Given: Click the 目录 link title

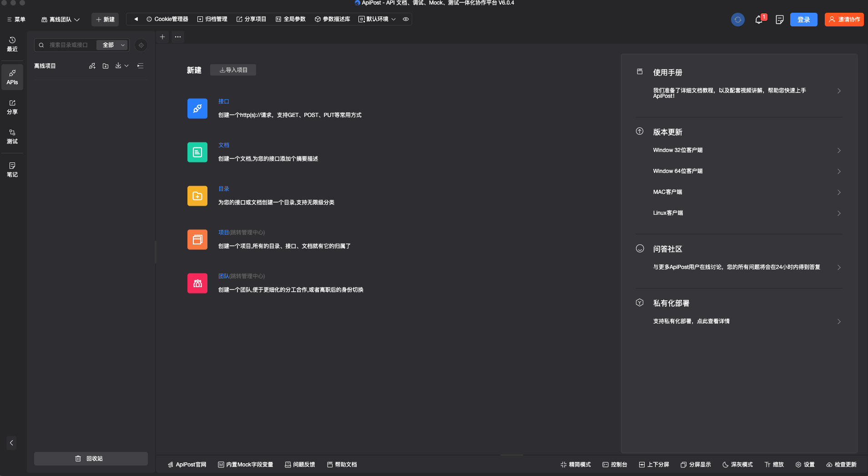Looking at the screenshot, I should point(223,189).
